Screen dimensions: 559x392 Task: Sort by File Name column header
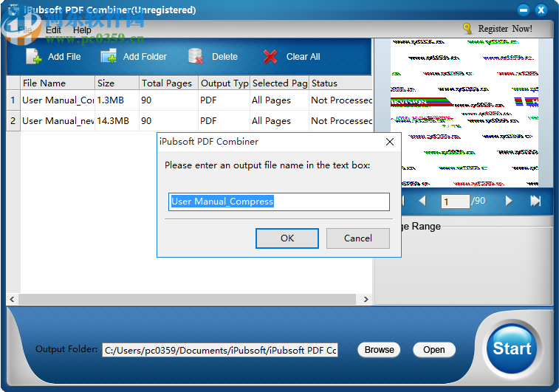(58, 83)
